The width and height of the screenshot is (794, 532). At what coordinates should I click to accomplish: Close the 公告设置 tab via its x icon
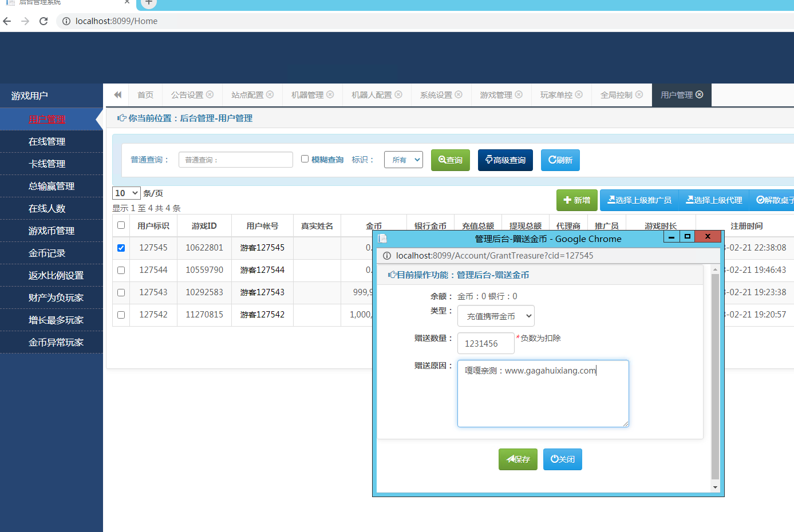pyautogui.click(x=210, y=94)
